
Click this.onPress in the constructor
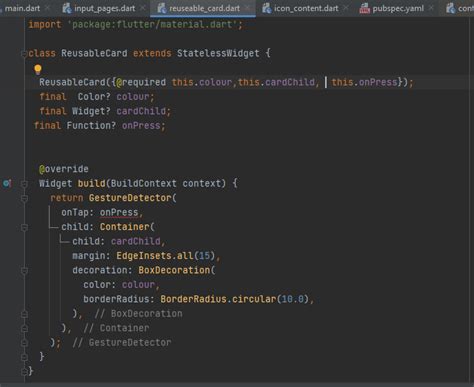coord(364,82)
